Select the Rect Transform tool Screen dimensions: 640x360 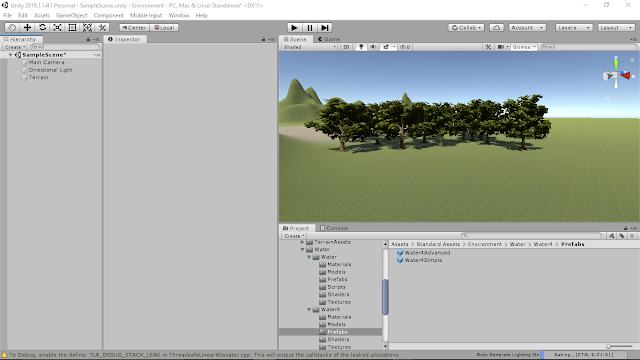(72, 27)
